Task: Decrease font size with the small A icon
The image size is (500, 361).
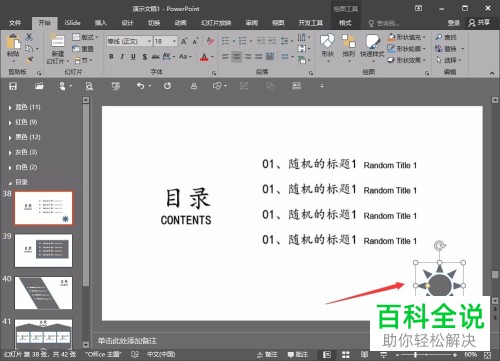Action: pos(195,41)
